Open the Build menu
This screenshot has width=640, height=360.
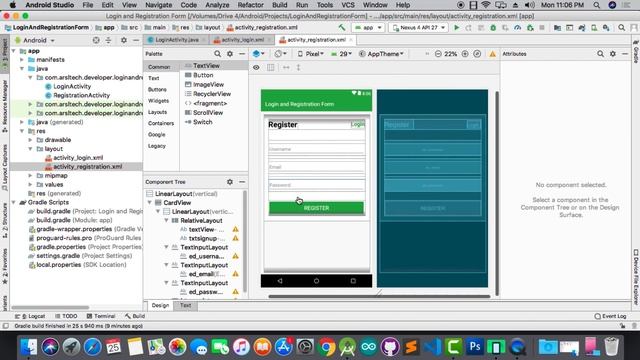tap(280, 5)
